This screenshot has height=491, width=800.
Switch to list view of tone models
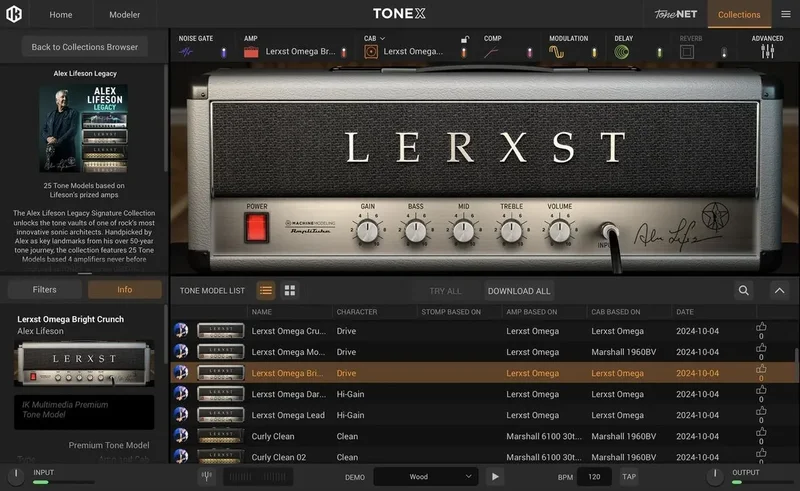coord(266,290)
